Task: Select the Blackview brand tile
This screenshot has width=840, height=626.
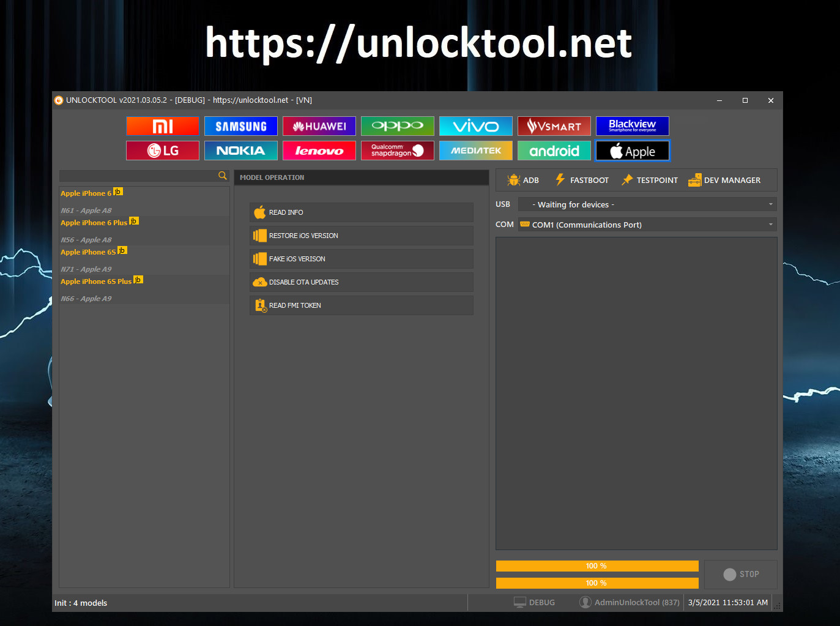Action: (633, 126)
